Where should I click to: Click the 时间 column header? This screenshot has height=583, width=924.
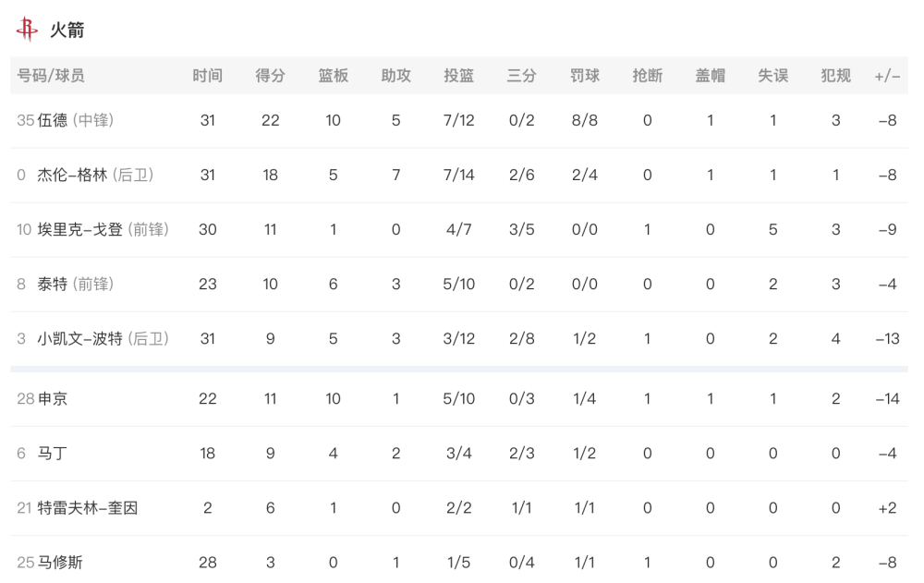[x=207, y=76]
